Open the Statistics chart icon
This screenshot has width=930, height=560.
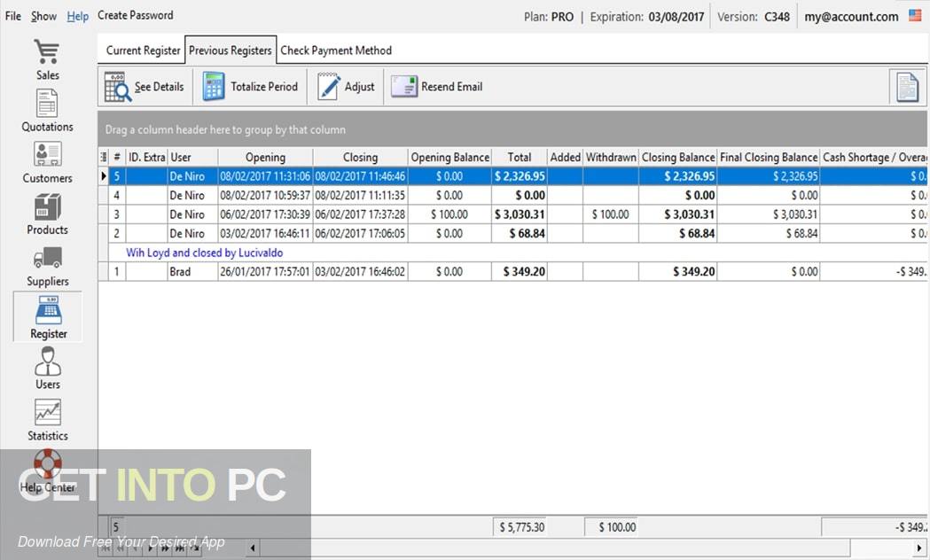[48, 412]
